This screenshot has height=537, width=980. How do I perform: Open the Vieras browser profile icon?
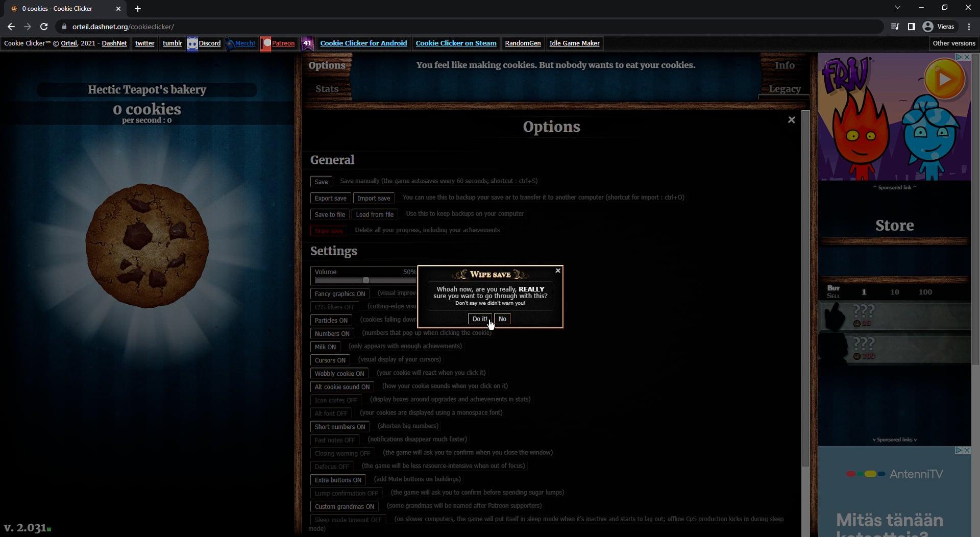(927, 27)
